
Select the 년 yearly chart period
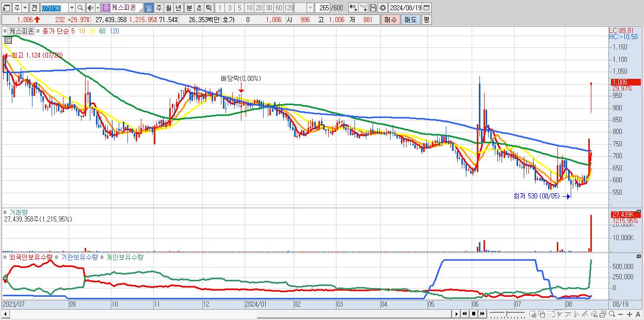coord(178,8)
